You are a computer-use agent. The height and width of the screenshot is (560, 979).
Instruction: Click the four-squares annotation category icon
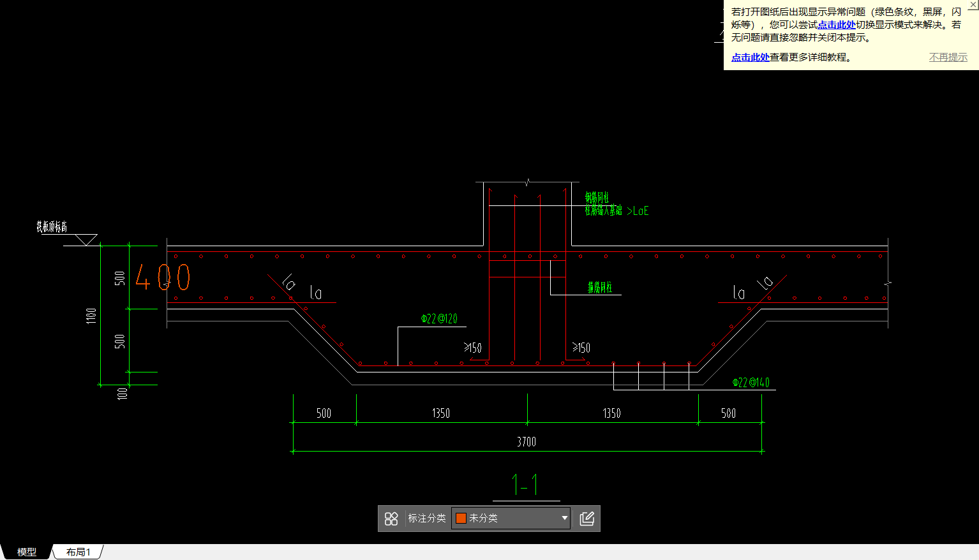[391, 519]
